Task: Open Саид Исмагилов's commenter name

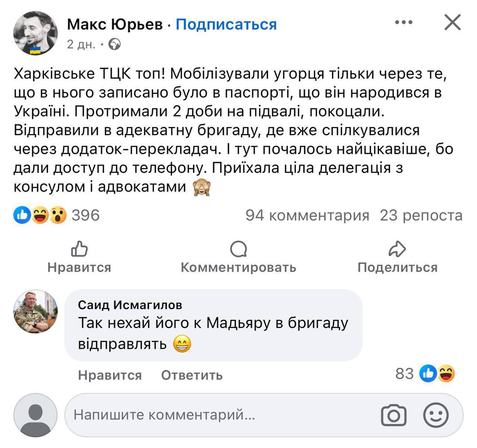Action: click(x=130, y=305)
